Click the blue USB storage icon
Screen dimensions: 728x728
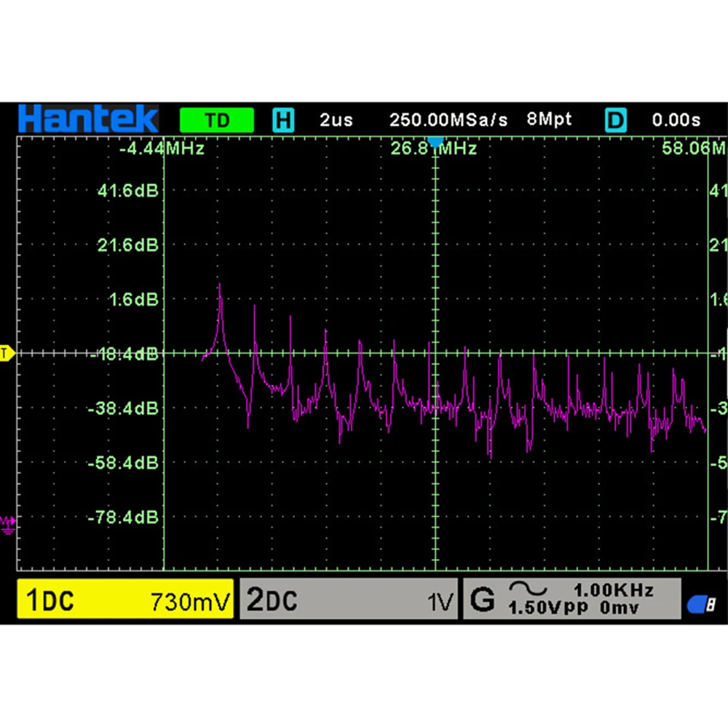point(701,604)
